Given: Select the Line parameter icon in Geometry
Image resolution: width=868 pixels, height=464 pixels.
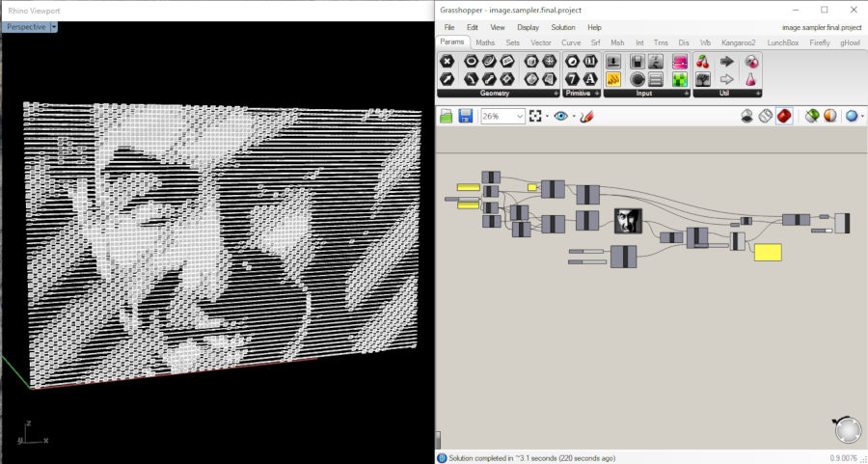Looking at the screenshot, I should (x=489, y=79).
